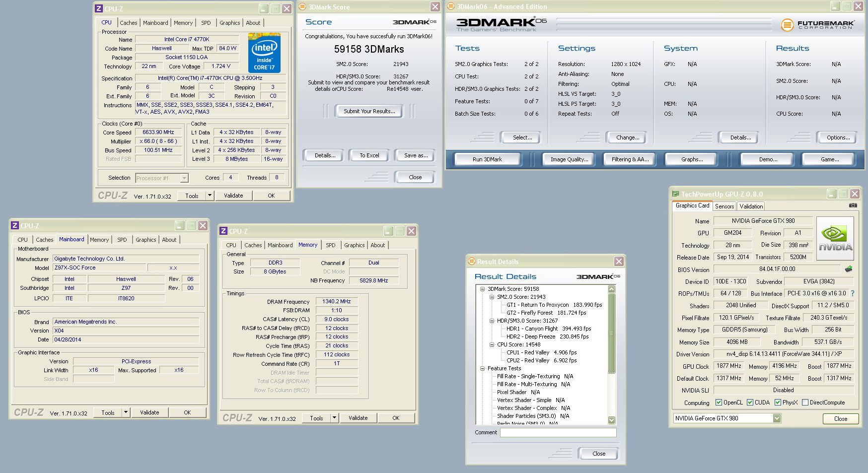Viewport: 868px width, 473px height.
Task: Click the Comment text field
Action: coord(558,432)
